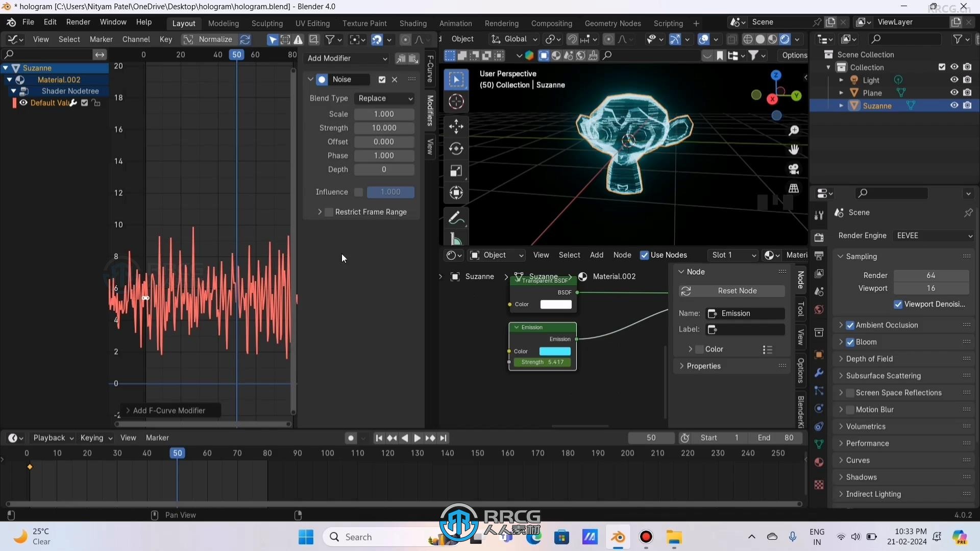Image resolution: width=980 pixels, height=551 pixels.
Task: Open the Render properties tab icon
Action: pyautogui.click(x=819, y=237)
